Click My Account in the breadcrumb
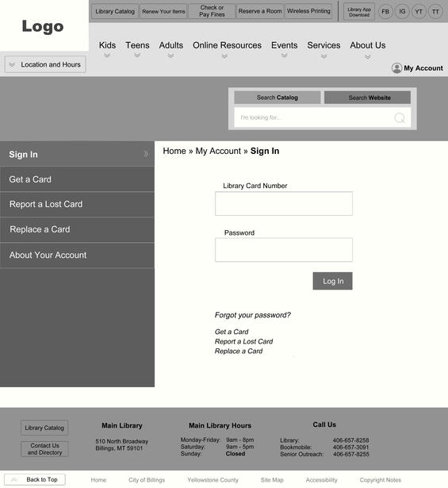This screenshot has width=448, height=488. [218, 151]
